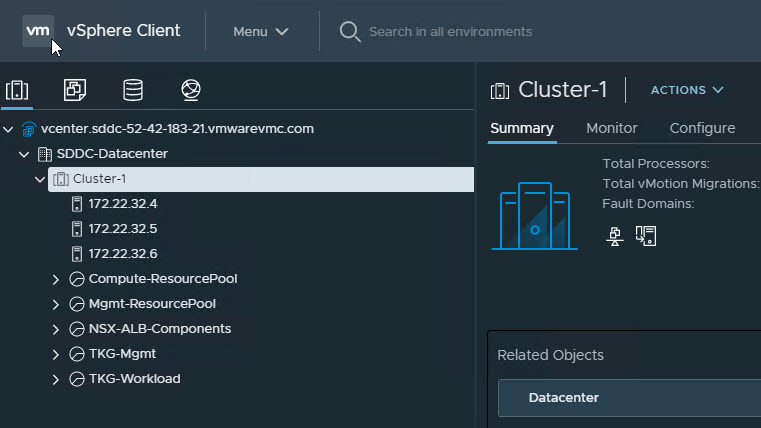Open the ACTIONS dropdown for Cluster-1

[x=687, y=90]
